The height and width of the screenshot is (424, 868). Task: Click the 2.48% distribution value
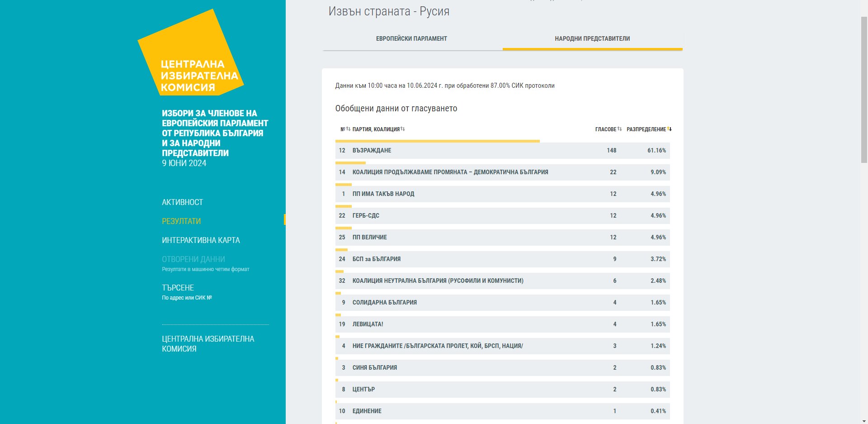coord(658,281)
